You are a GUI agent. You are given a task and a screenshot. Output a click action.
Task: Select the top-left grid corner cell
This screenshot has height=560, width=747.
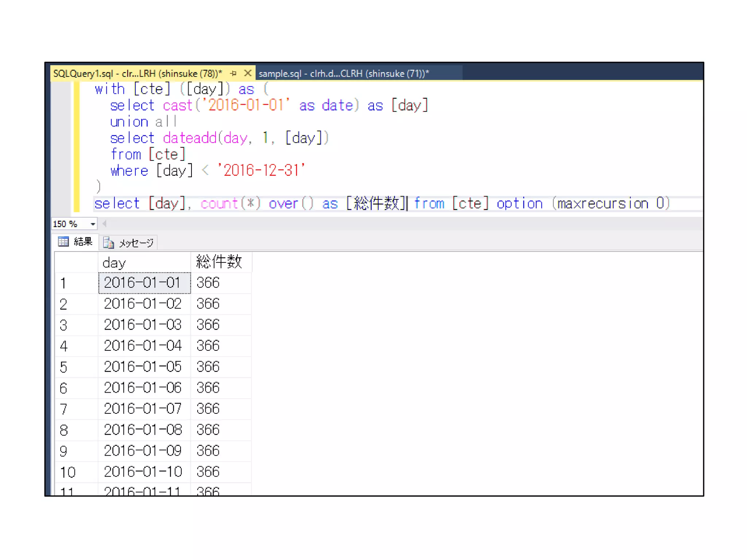coord(76,262)
